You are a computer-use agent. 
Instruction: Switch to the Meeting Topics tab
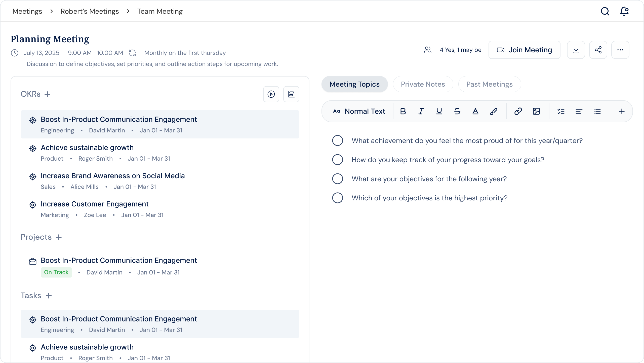pos(354,84)
